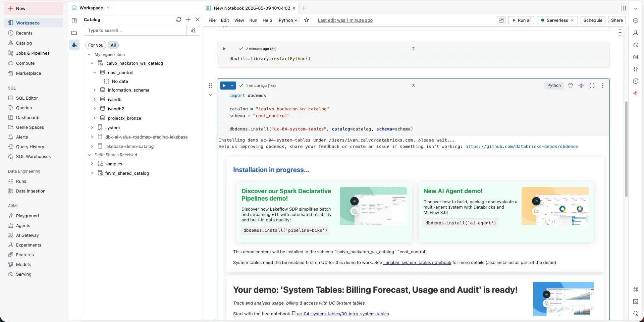Screen dimensions: 644x322
Task: Run cell 3 with the play button
Action: (224, 86)
